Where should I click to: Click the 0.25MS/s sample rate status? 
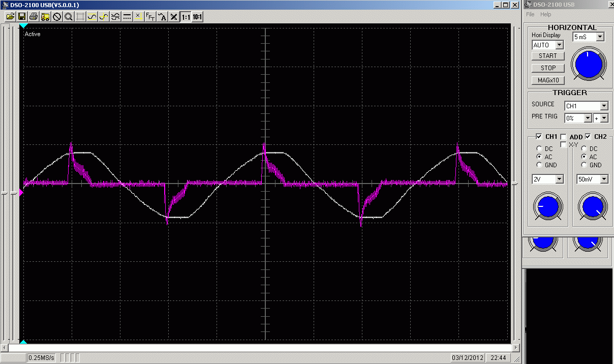click(x=42, y=358)
